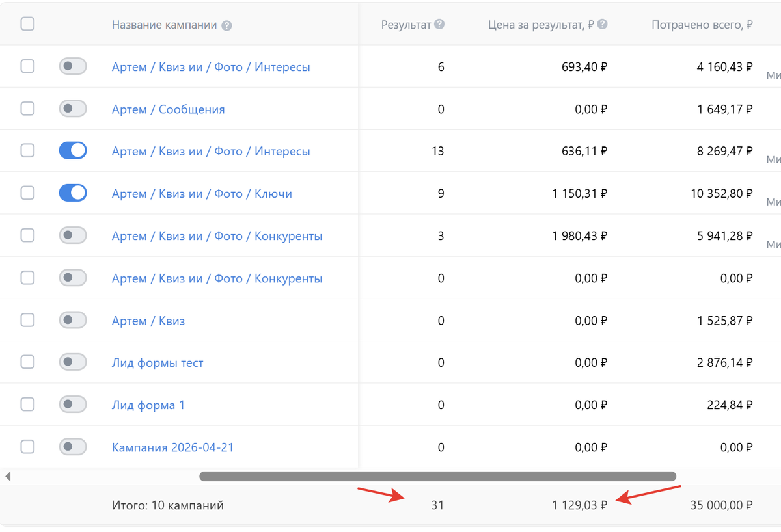Check the box for Лид формы тест
Image resolution: width=781 pixels, height=532 pixels.
pos(27,362)
